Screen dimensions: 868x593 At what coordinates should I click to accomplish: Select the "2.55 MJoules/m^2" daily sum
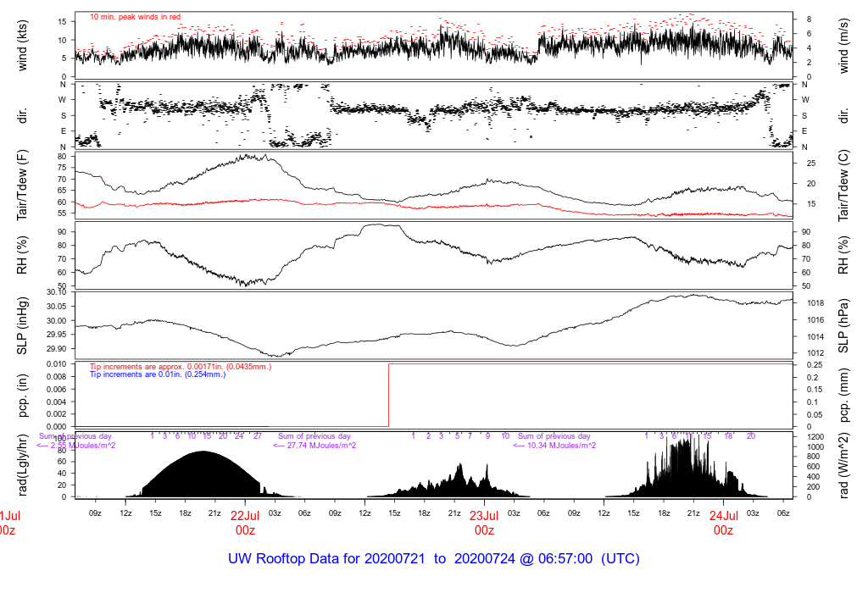75,446
